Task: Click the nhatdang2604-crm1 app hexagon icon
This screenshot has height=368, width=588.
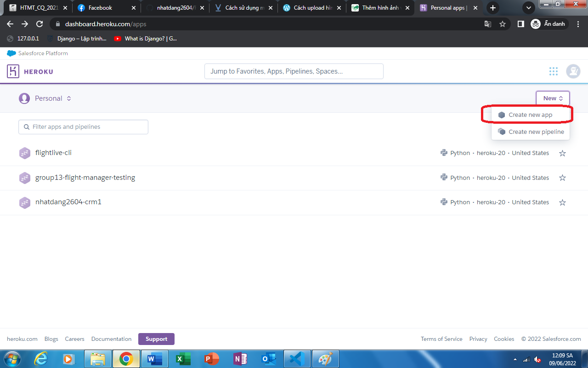Action: pyautogui.click(x=25, y=202)
